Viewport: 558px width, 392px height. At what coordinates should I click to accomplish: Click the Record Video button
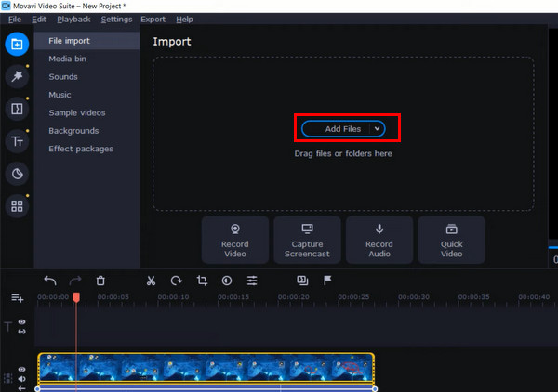coord(235,240)
